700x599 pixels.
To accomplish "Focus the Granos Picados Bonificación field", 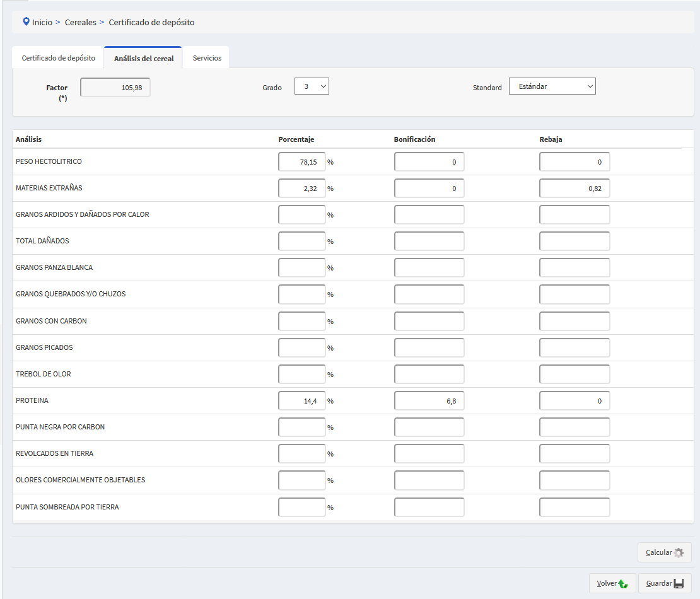I will click(x=429, y=348).
